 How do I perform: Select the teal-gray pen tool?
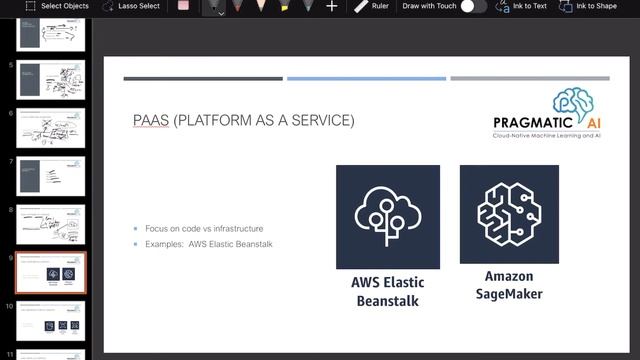pyautogui.click(x=308, y=5)
